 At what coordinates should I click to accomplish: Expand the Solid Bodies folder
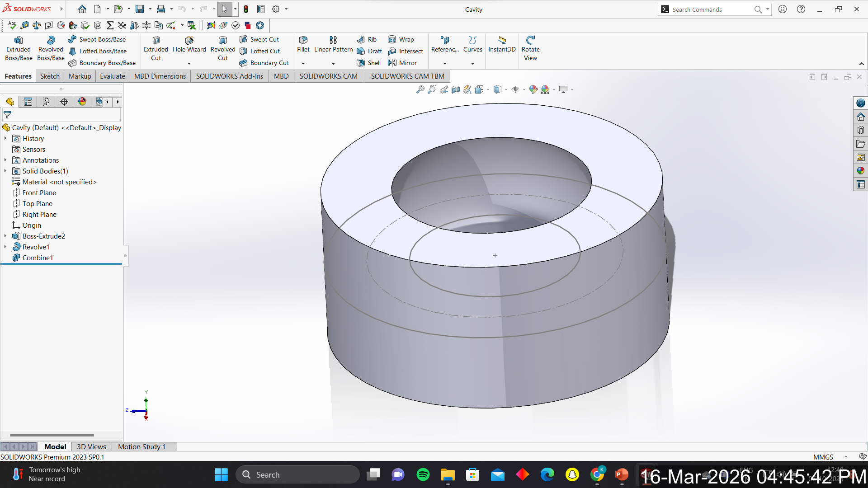tap(5, 171)
